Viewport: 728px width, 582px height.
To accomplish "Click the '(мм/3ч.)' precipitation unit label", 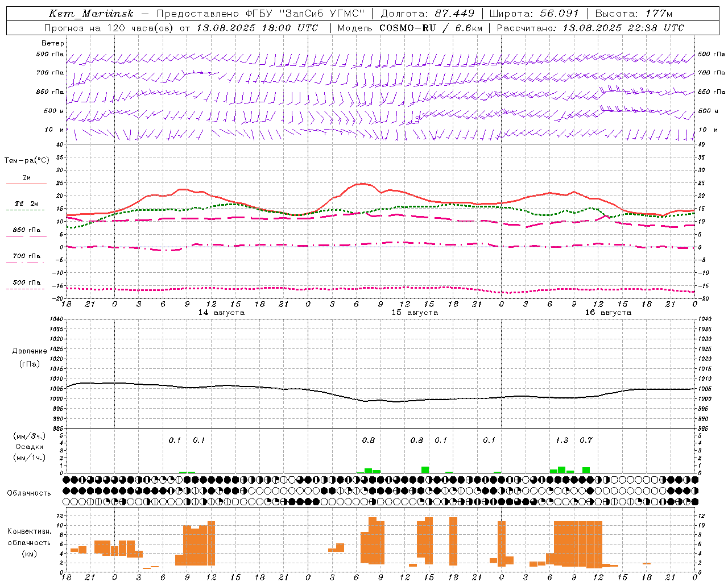I will coord(30,436).
